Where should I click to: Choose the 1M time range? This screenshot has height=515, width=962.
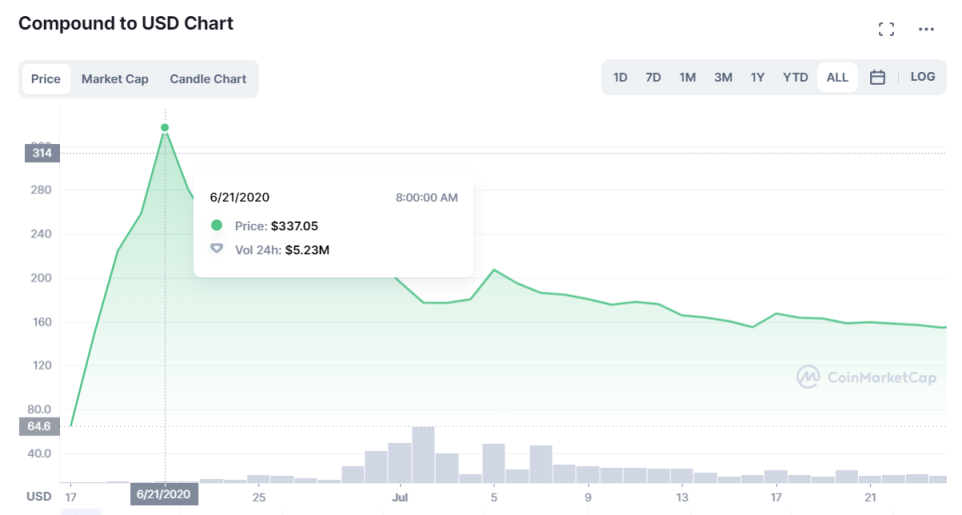tap(687, 77)
